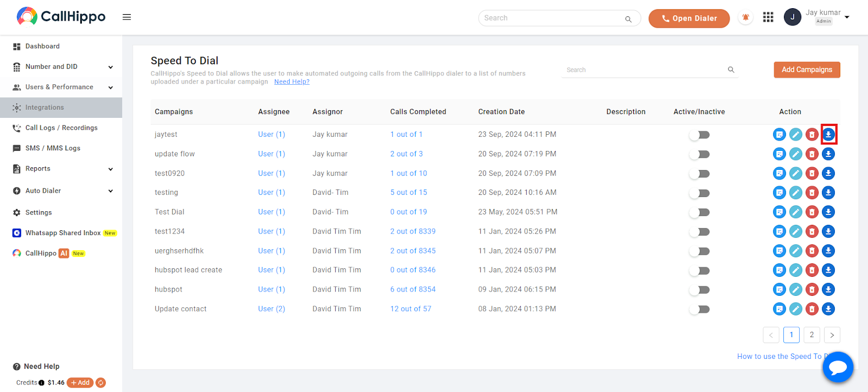This screenshot has height=392, width=868.
Task: Download the jaytest campaign report
Action: 828,134
